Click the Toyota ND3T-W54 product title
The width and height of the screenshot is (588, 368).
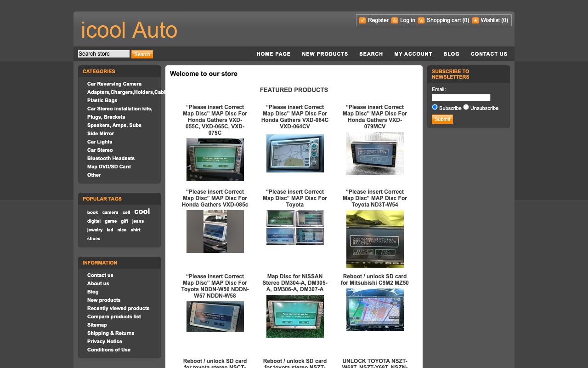(375, 198)
